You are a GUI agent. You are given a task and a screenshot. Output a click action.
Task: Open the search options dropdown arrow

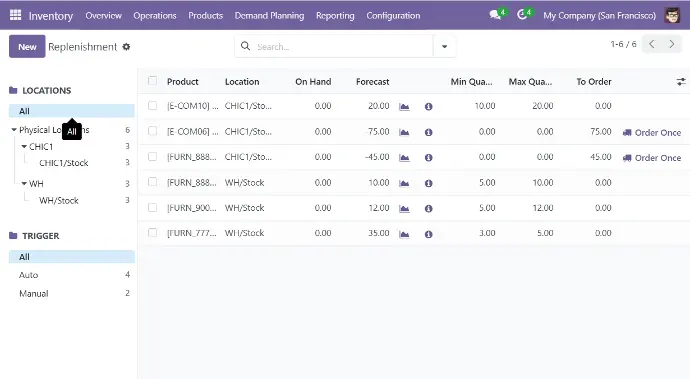point(444,46)
